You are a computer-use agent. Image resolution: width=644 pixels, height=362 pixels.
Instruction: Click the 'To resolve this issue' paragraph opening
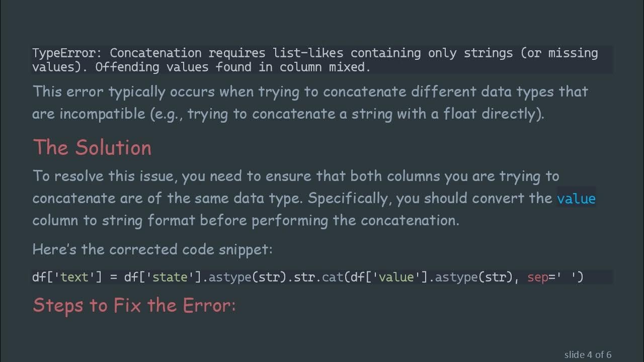tap(105, 176)
